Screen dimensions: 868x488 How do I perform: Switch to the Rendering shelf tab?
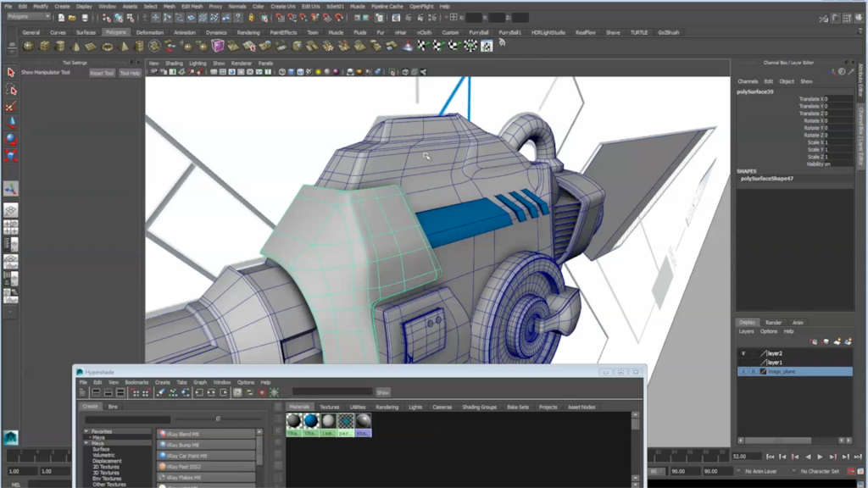pyautogui.click(x=248, y=33)
